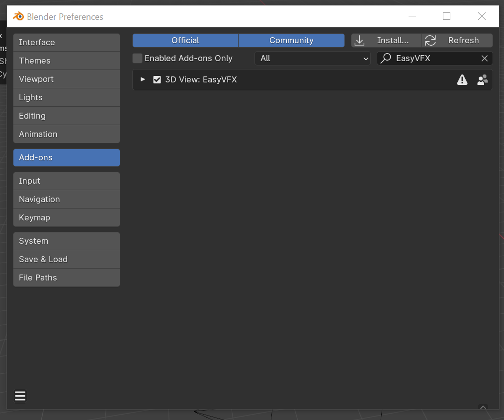The height and width of the screenshot is (420, 504).
Task: Enable the Enabled Add-ons Only checkbox
Action: coord(138,59)
